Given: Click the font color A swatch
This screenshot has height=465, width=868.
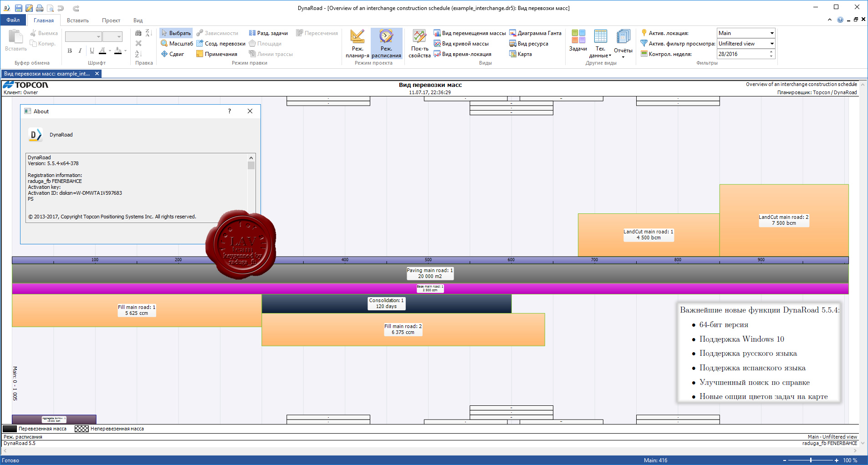Looking at the screenshot, I should point(102,51).
